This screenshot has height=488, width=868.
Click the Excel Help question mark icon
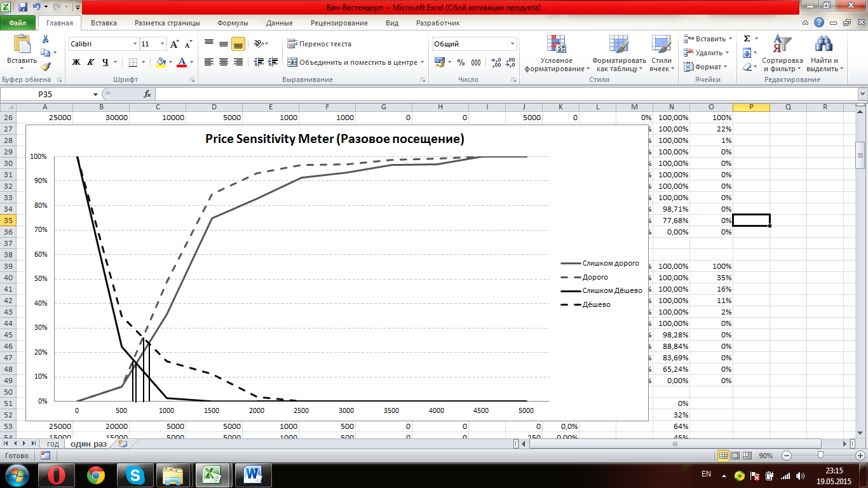coord(820,23)
